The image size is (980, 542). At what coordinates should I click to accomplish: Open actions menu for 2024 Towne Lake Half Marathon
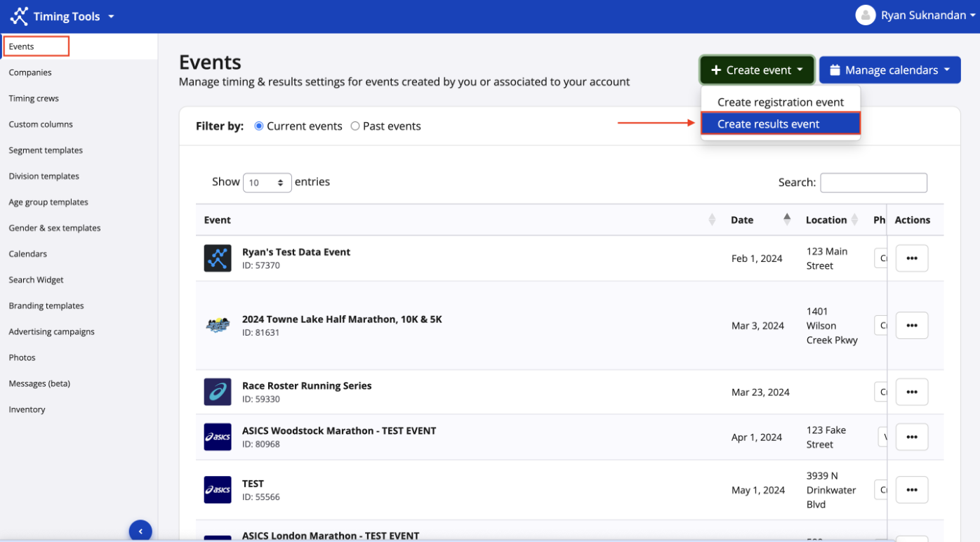[x=911, y=326]
